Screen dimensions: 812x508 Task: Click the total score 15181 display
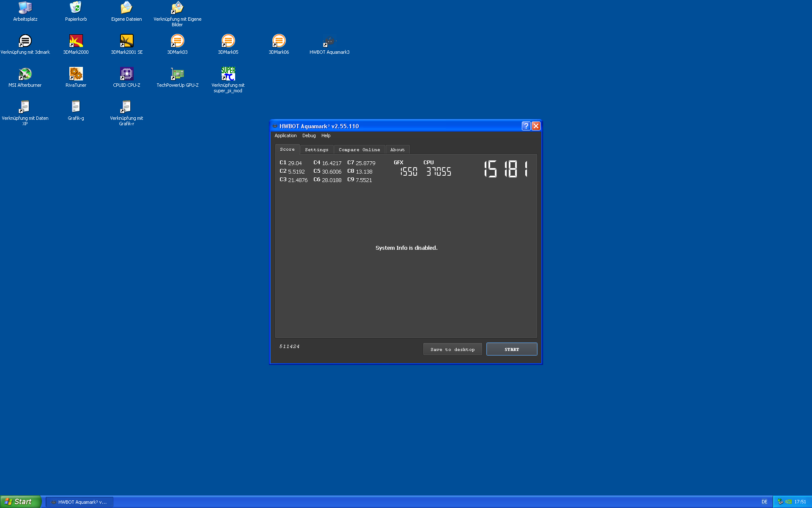(506, 169)
